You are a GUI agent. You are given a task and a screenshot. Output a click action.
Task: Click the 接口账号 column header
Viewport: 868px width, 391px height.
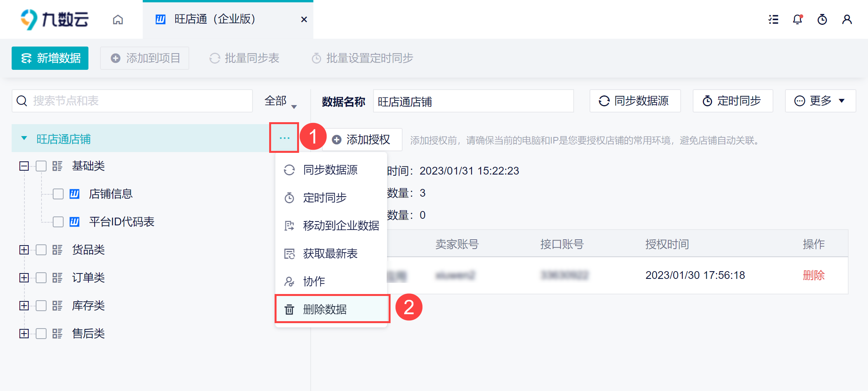click(562, 244)
